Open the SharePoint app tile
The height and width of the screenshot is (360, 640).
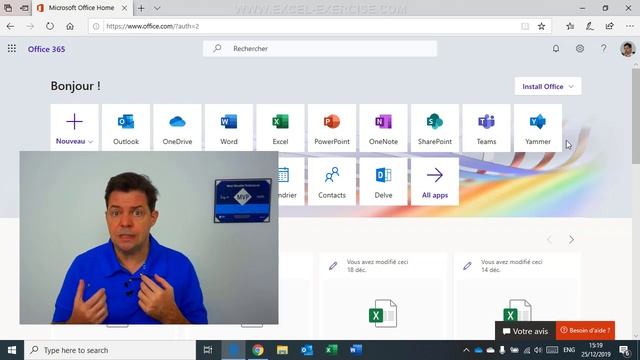[435, 128]
